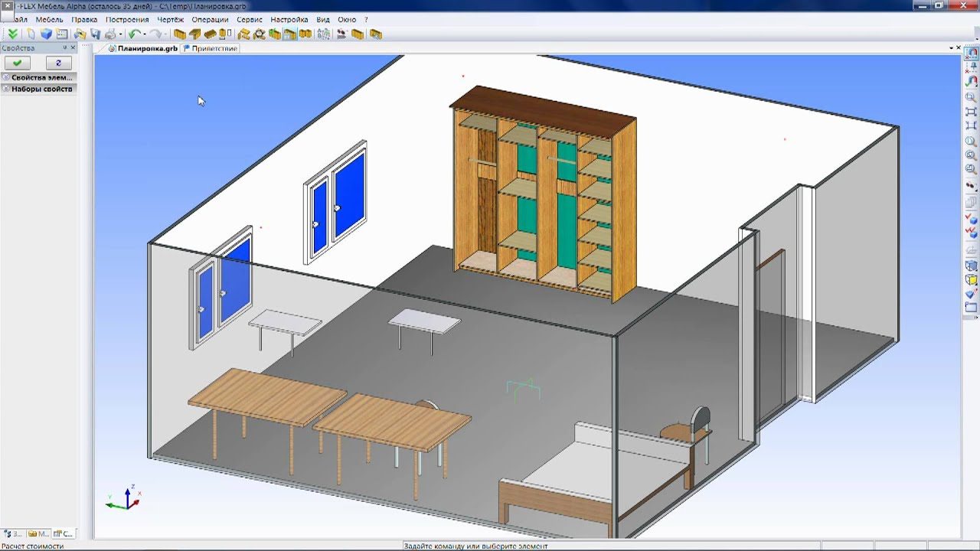Toggle pin on Свойства panel
The image size is (980, 551).
coord(65,48)
